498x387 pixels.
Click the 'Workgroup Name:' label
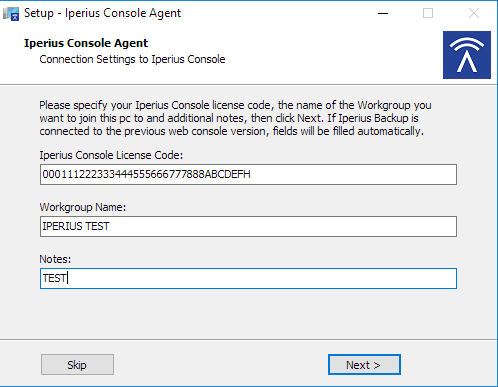(x=83, y=207)
